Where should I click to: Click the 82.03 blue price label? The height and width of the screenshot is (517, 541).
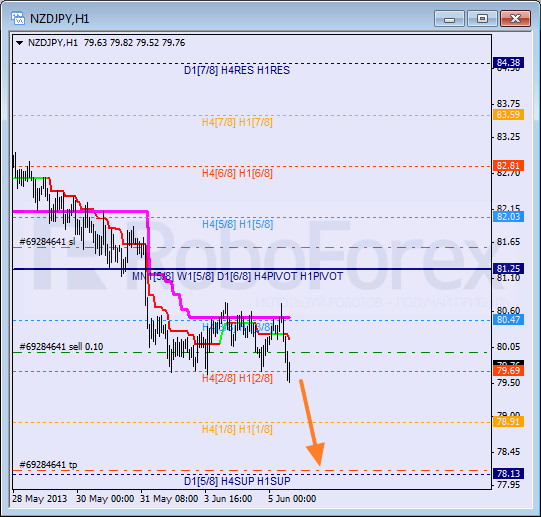click(508, 217)
